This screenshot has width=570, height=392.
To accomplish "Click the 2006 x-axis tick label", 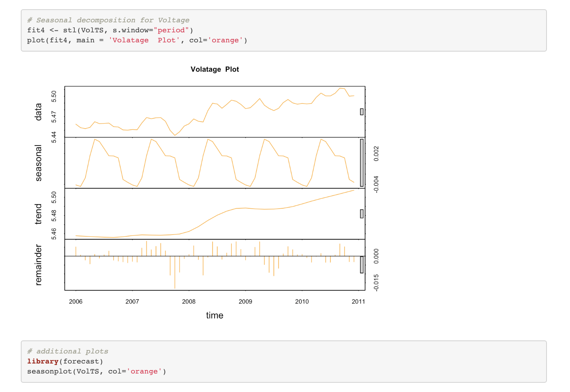I will pyautogui.click(x=75, y=302).
